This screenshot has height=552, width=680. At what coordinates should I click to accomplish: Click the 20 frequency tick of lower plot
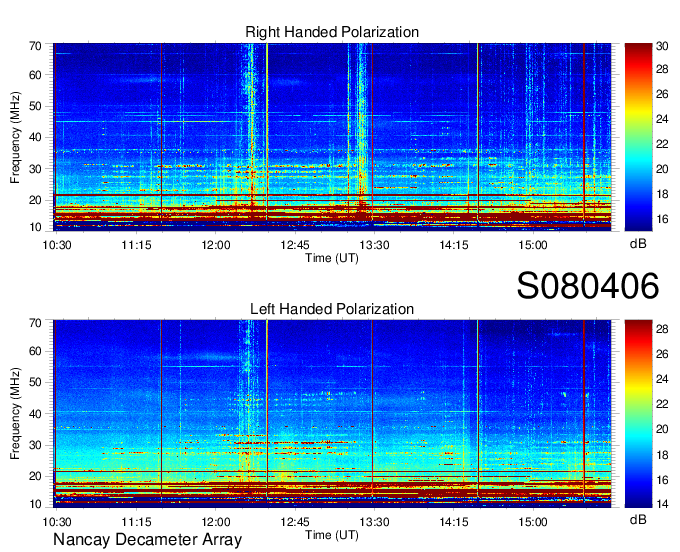(35, 476)
